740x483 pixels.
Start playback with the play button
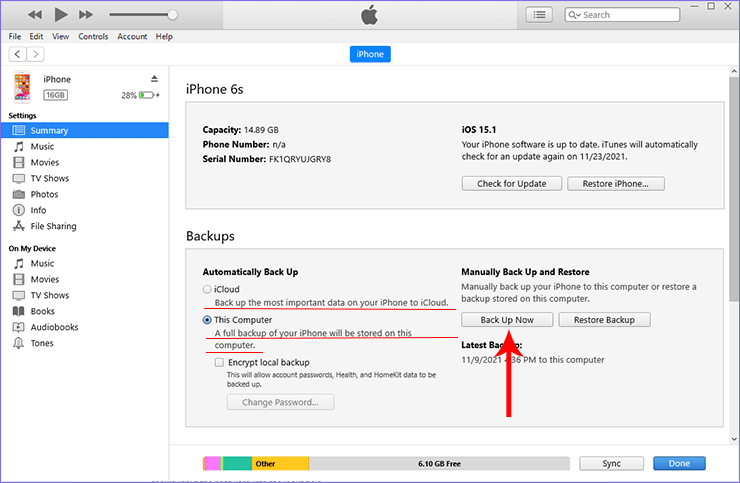pyautogui.click(x=60, y=14)
